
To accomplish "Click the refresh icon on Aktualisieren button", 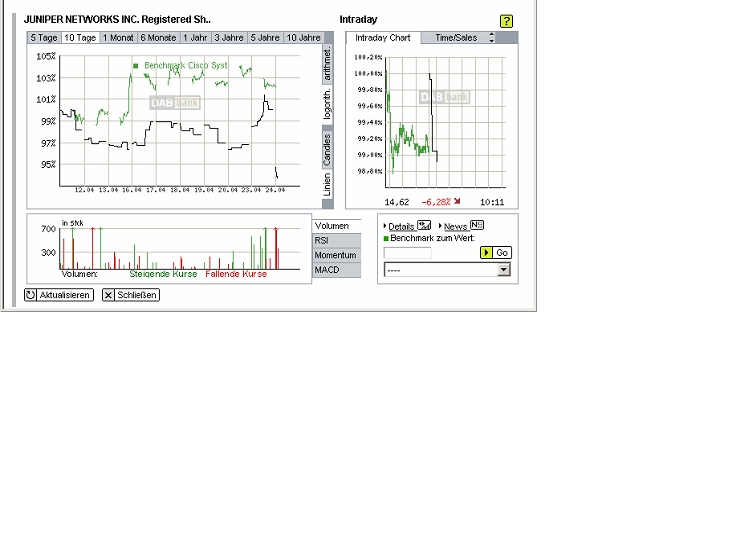I will [x=31, y=295].
